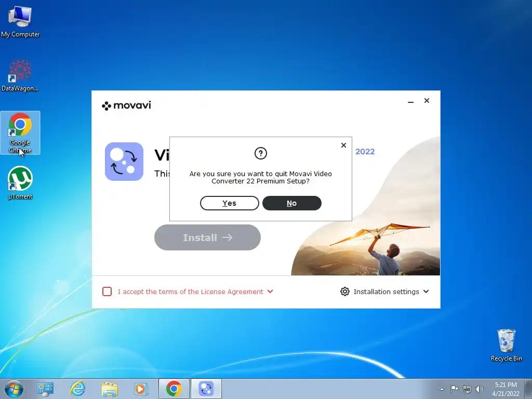Select the DataWagon desktop shortcut
This screenshot has height=399, width=532.
(20, 75)
